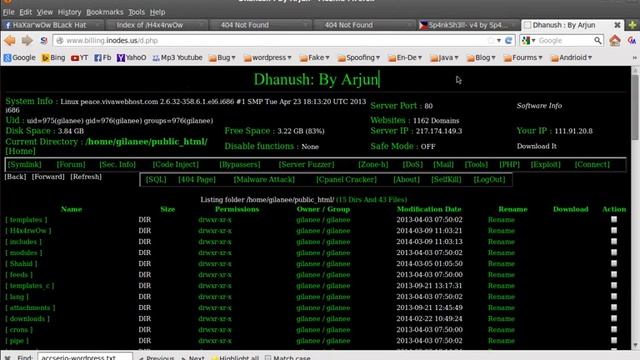
Task: Expand the Bug bookmarks folder
Action: (x=222, y=58)
